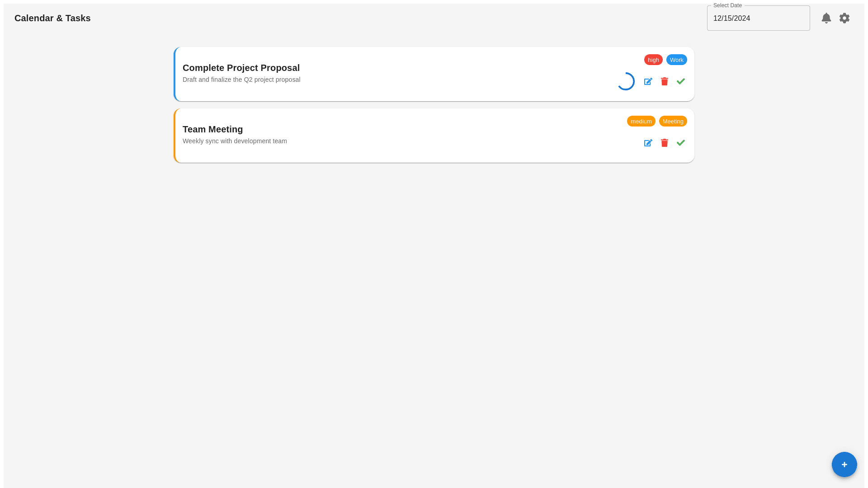Open settings gear icon
This screenshot has width=868, height=488.
tap(844, 18)
